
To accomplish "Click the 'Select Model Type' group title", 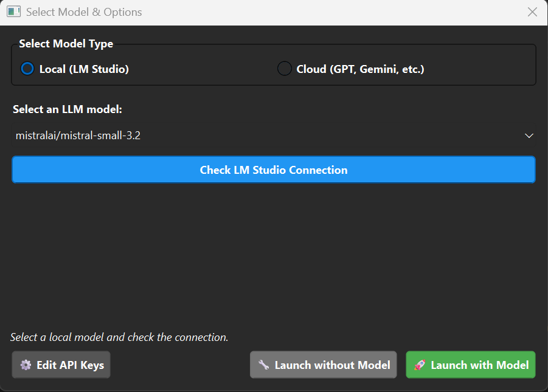I will point(66,44).
